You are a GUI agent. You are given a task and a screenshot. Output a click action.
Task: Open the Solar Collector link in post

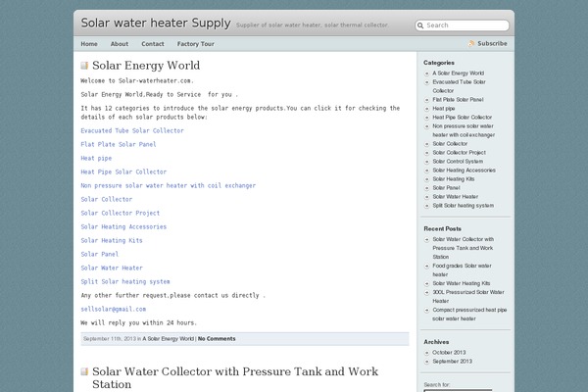pyautogui.click(x=107, y=199)
